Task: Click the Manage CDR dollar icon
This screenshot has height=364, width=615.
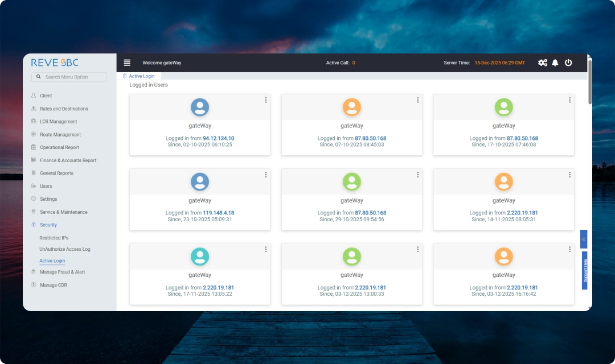Action: tap(34, 285)
